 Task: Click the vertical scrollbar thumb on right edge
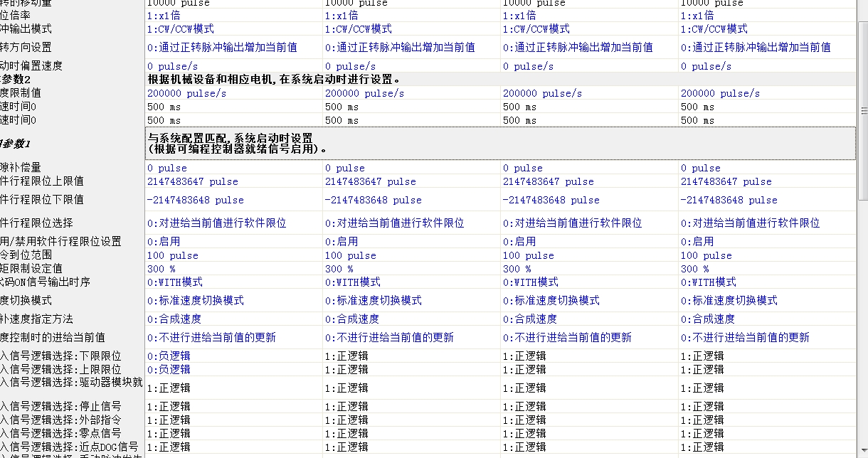pos(863,111)
